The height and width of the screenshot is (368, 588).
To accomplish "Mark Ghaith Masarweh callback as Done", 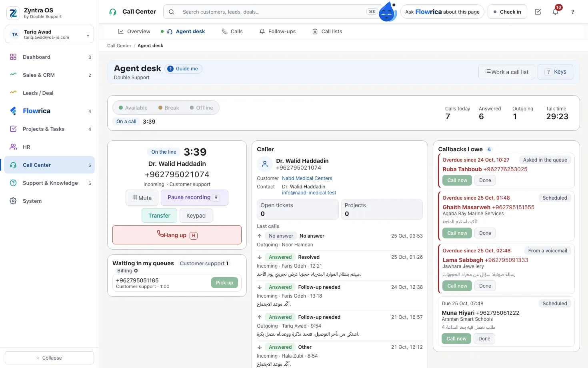I will [485, 233].
